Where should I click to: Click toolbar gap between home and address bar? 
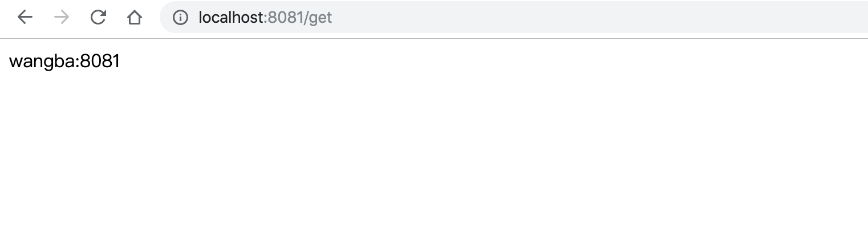(152, 18)
